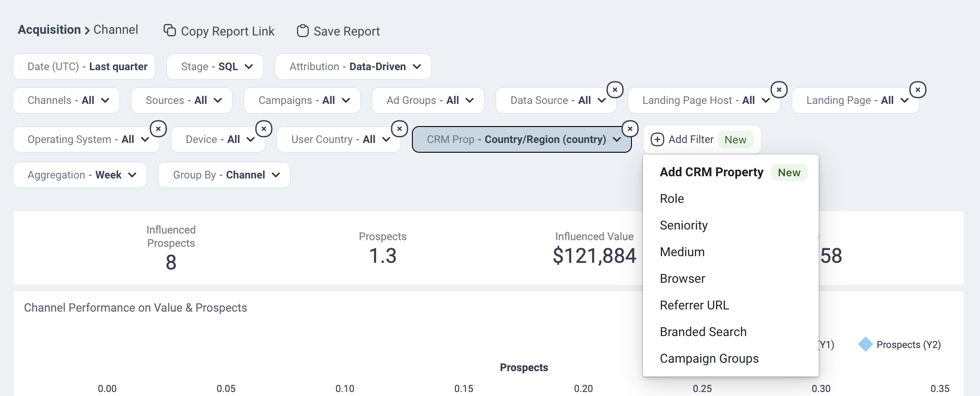Click the Influenced Value $121,884

pos(594,256)
